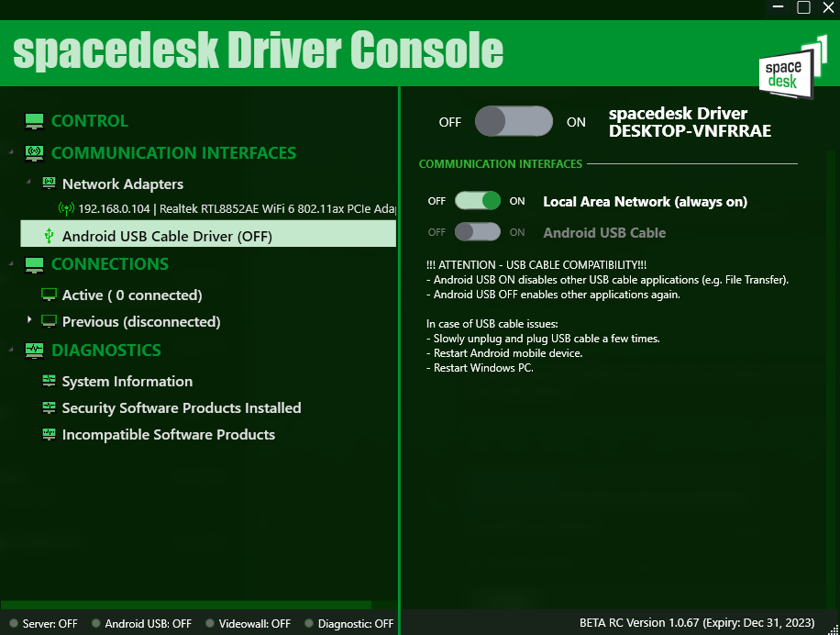
Task: Minimize the spacedesk window
Action: pos(779,7)
